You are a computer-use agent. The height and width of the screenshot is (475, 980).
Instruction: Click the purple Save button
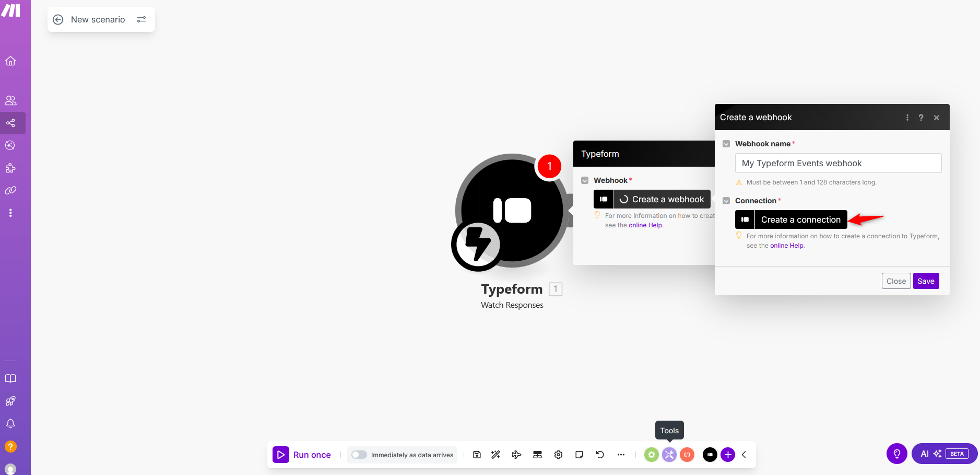pos(926,281)
